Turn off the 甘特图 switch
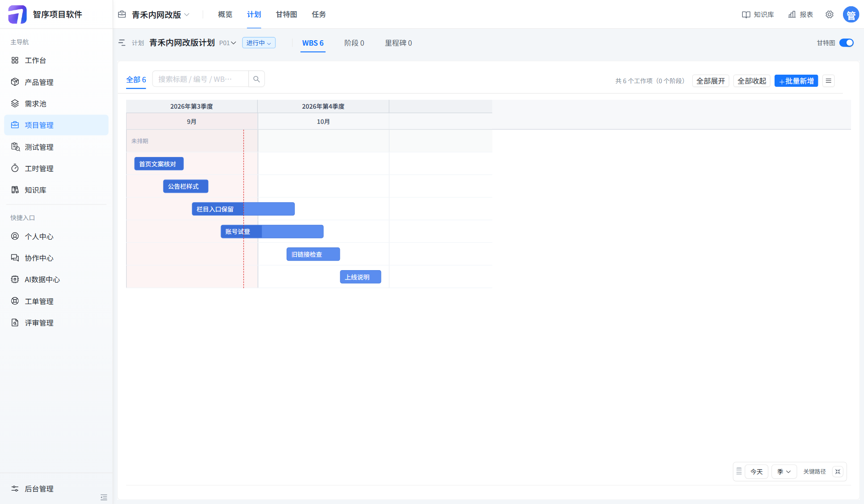 847,43
